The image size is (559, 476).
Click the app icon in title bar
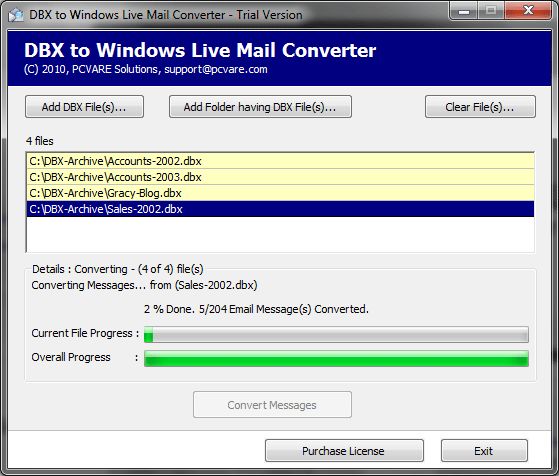[16, 15]
